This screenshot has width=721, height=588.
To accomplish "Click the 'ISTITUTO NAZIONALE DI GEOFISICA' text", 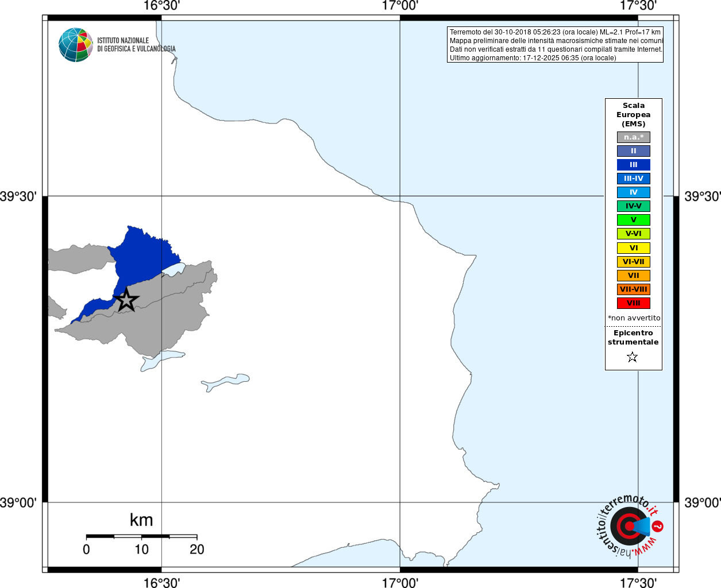I will tap(136, 45).
